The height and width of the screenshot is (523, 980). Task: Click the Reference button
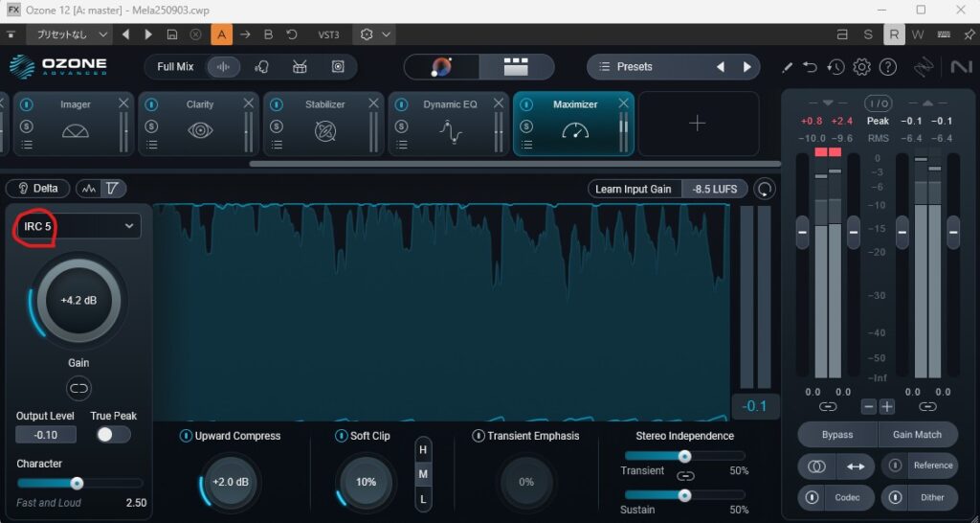click(x=920, y=466)
